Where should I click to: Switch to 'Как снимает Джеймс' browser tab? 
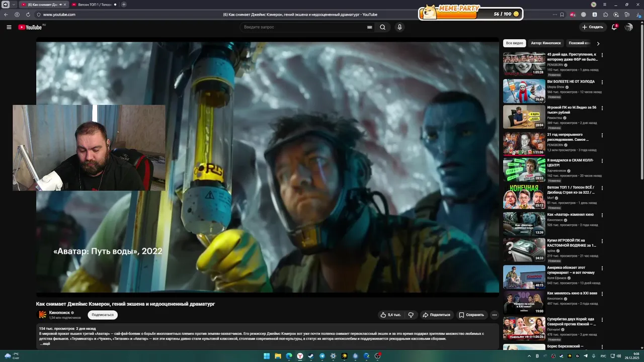click(x=43, y=5)
